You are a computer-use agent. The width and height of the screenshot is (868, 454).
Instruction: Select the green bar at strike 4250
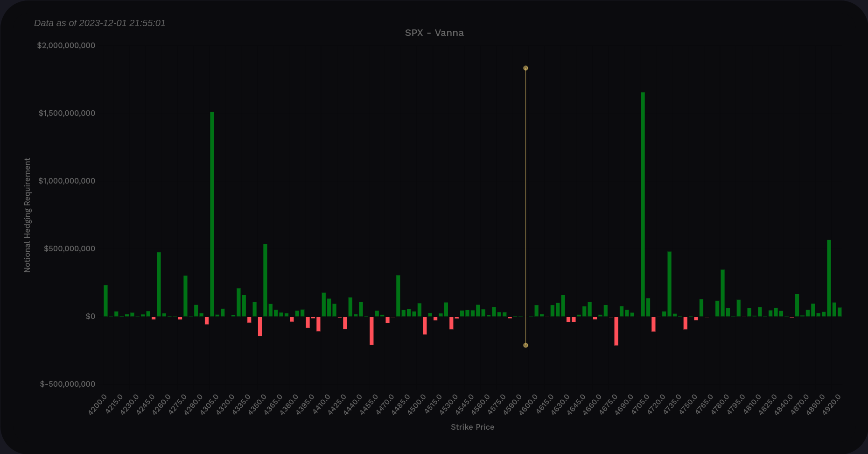[x=159, y=284]
